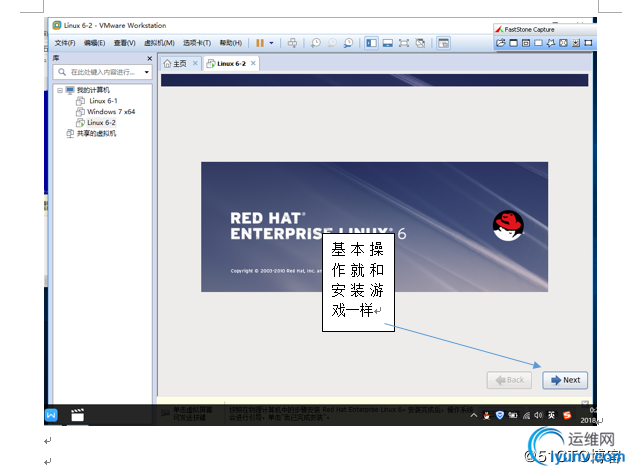Click FastStone capture rectangular region icon
The width and height of the screenshot is (631, 473).
538,43
